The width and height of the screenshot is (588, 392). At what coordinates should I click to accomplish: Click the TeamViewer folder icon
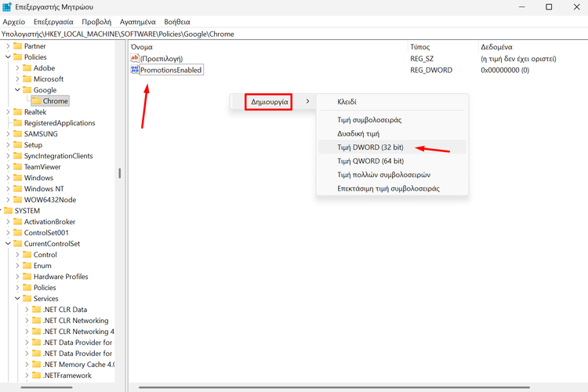tap(17, 166)
